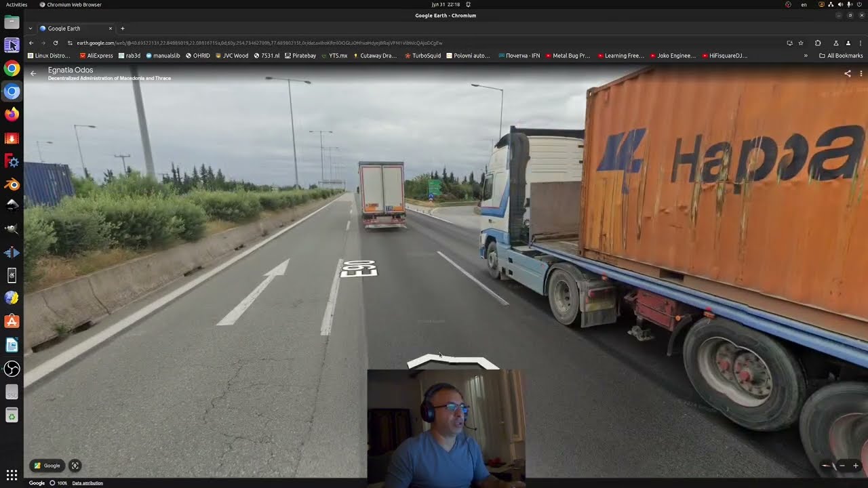Screen dimensions: 868x488
Task: Open the Linux Distro bookmark
Action: click(x=48, y=56)
